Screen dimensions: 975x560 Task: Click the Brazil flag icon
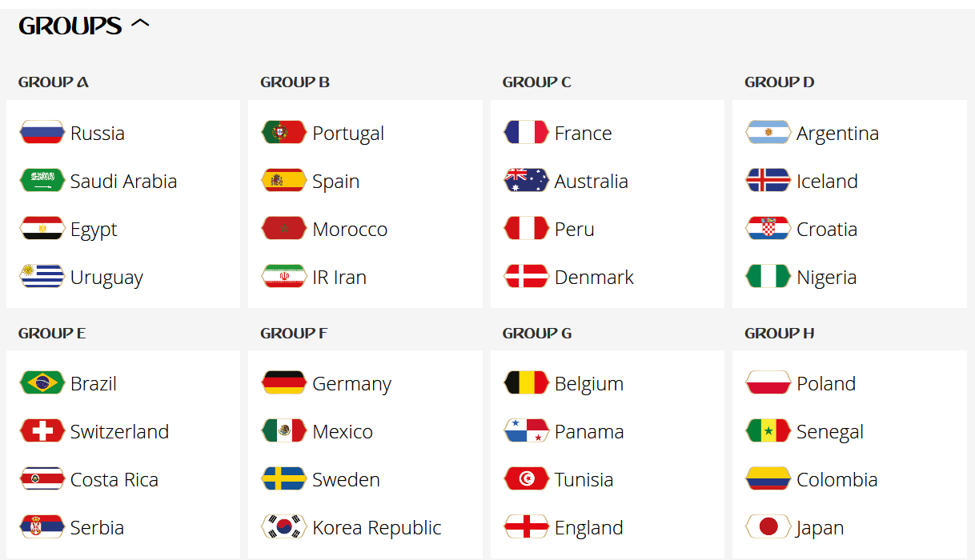tap(42, 383)
